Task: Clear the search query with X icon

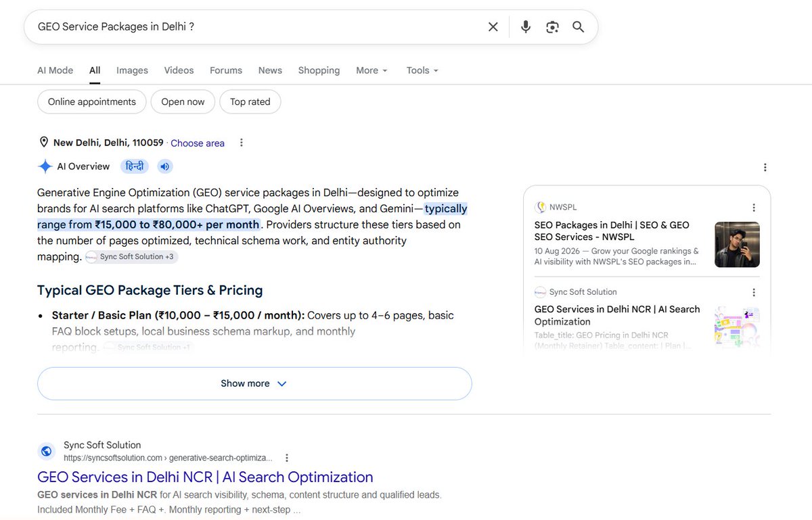Action: pos(493,27)
